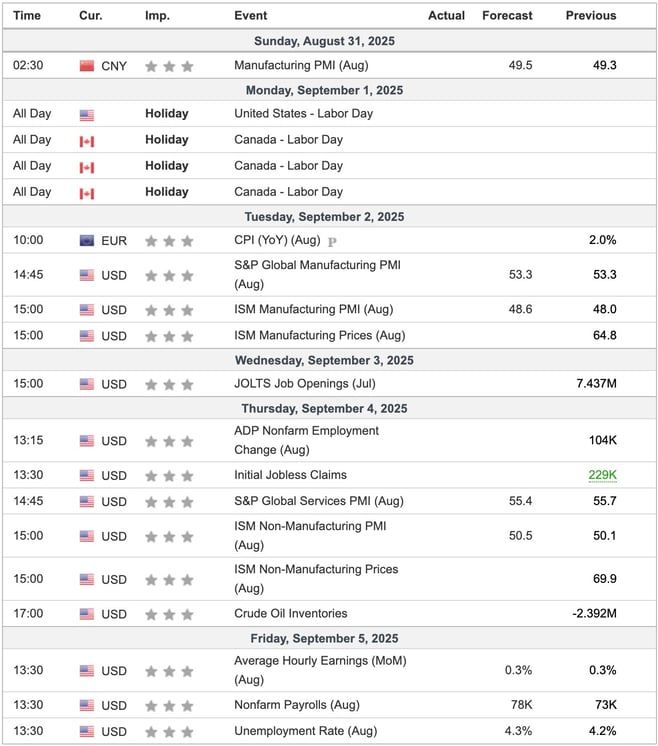Viewport: 658px width, 746px height.
Task: Click the US flag in the S&P Global Manufacturing PMI row
Action: click(87, 275)
